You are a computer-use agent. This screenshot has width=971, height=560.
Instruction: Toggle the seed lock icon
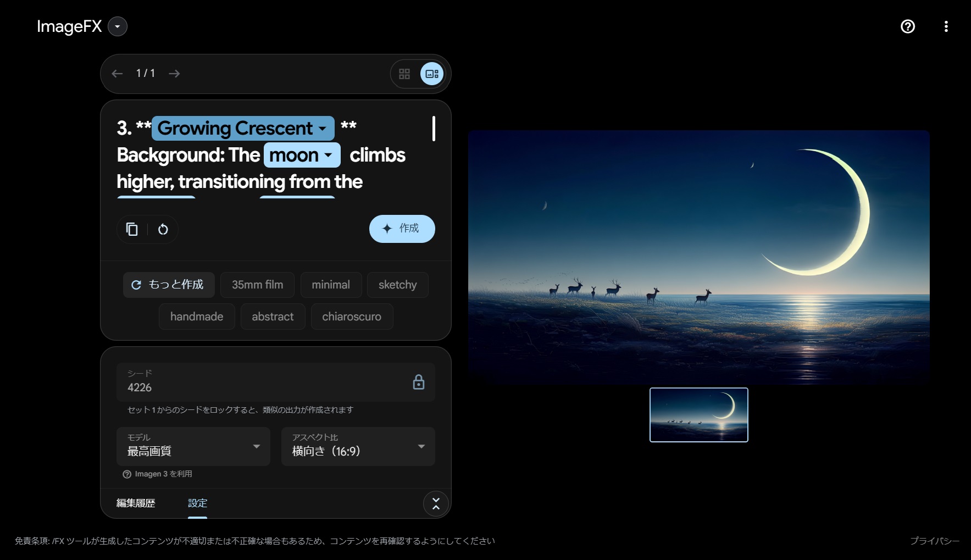pos(418,382)
